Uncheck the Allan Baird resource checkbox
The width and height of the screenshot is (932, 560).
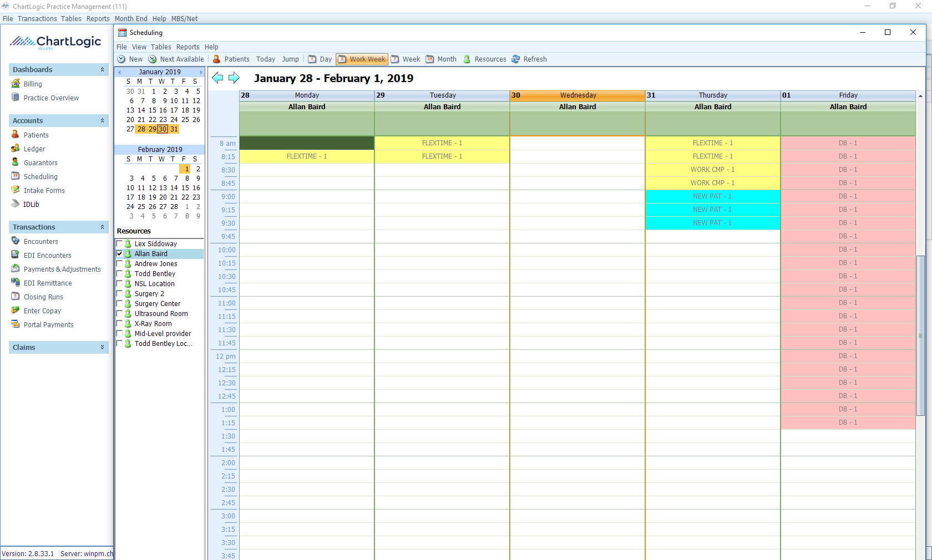[x=119, y=254]
